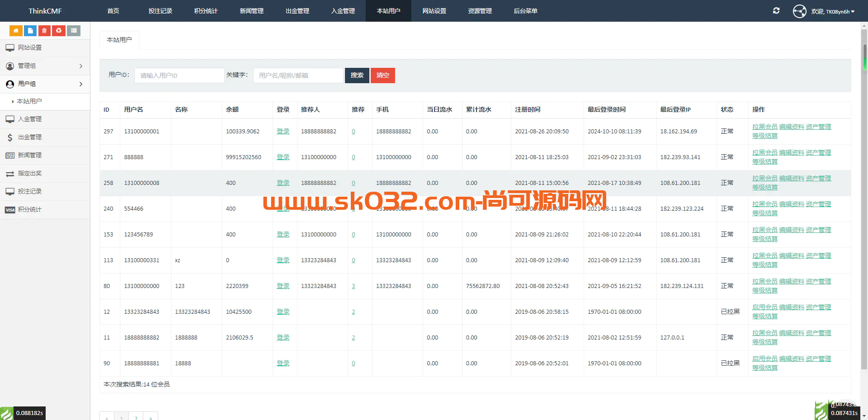Click 编辑资料 for user 13100000331
The width and height of the screenshot is (868, 420).
[x=792, y=256]
